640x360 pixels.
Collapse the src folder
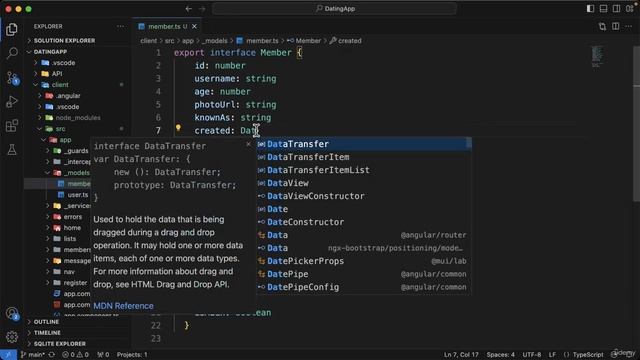click(60, 129)
